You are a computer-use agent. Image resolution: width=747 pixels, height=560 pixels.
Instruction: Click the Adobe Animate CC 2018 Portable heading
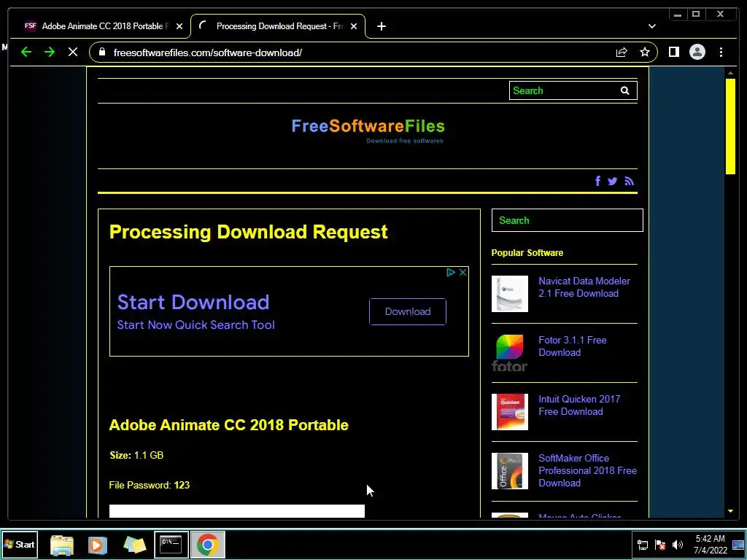click(x=228, y=425)
